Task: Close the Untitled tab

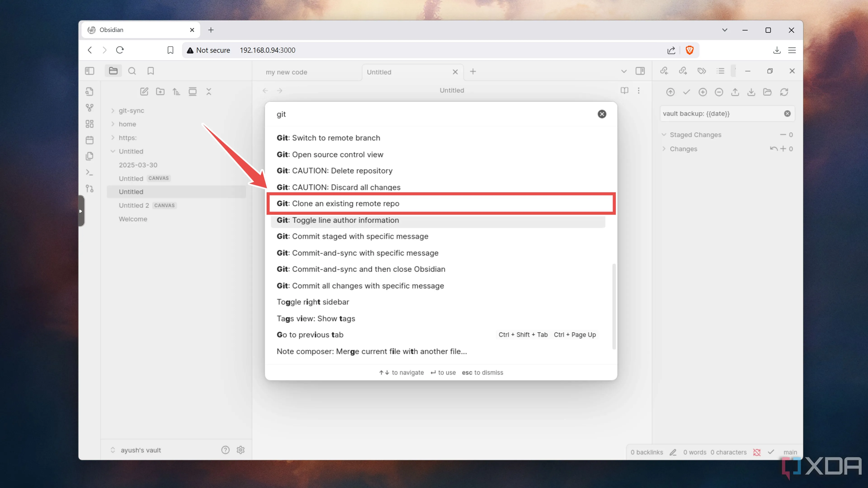Action: click(x=455, y=72)
